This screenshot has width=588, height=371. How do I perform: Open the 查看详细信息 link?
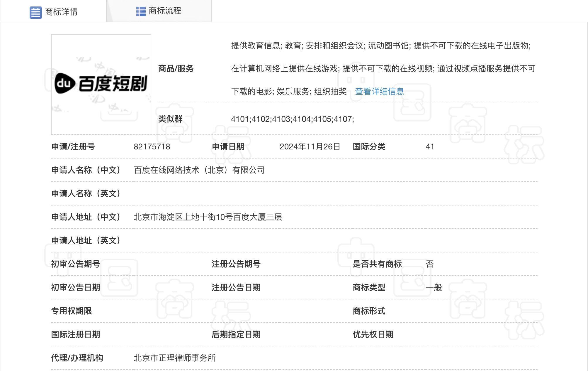pyautogui.click(x=379, y=92)
